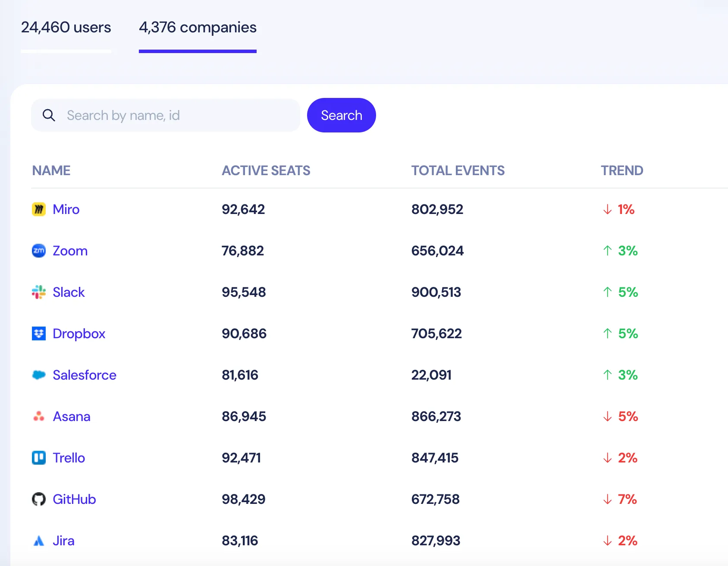Click the Zoom app icon
The image size is (728, 566).
pos(38,251)
